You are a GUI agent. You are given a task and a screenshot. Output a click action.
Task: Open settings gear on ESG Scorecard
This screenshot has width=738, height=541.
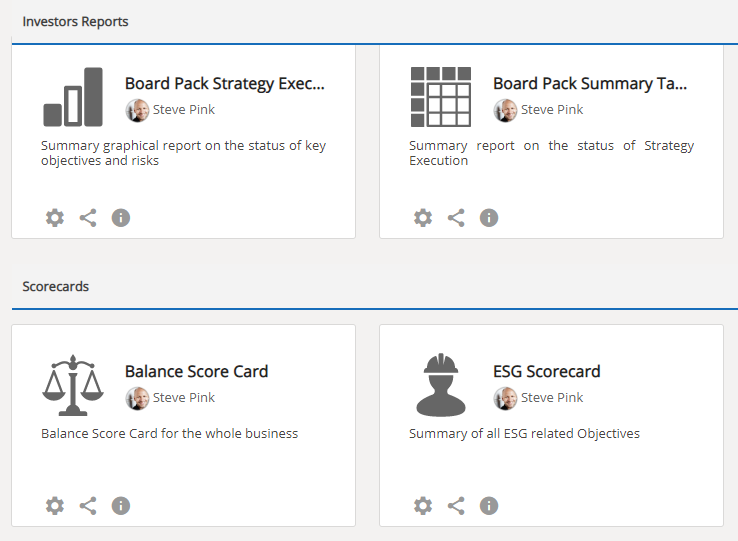click(423, 506)
